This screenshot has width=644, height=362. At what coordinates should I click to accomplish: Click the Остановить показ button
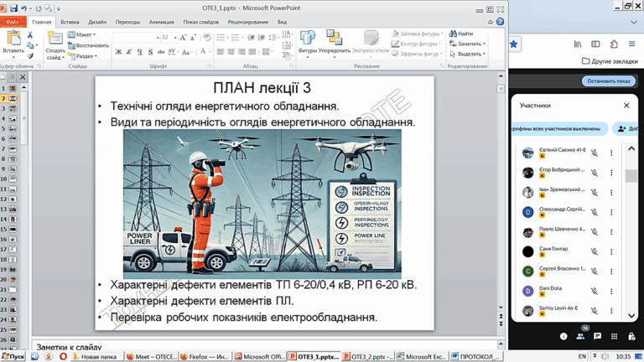click(608, 81)
